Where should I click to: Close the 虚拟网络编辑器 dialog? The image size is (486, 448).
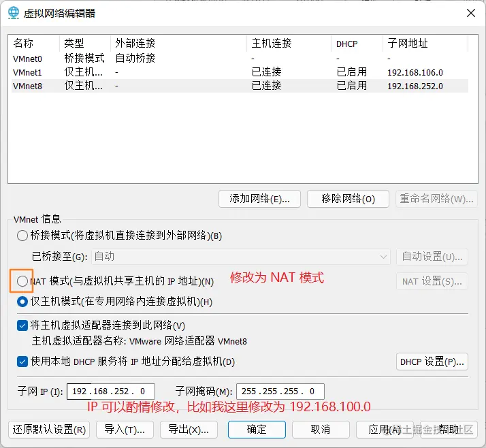(x=471, y=13)
